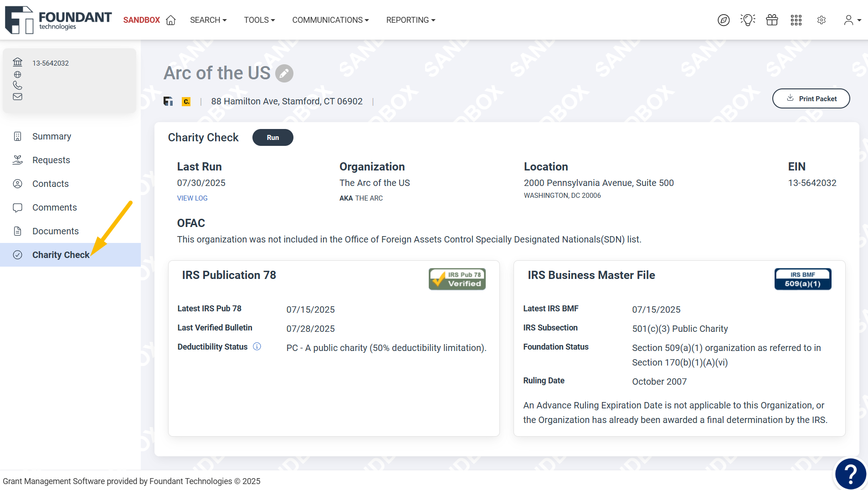868x490 pixels.
Task: Click the yellow C. badge icon
Action: tap(186, 102)
